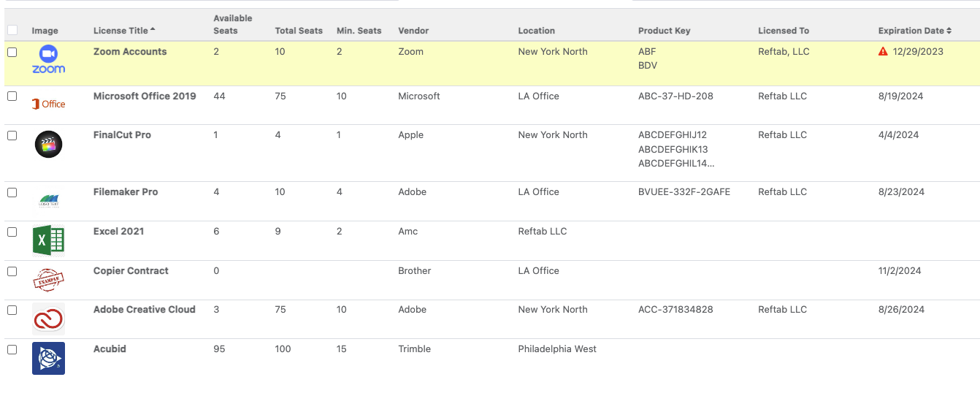Click the Excel 2021 green icon
Image resolution: width=980 pixels, height=396 pixels.
point(48,240)
